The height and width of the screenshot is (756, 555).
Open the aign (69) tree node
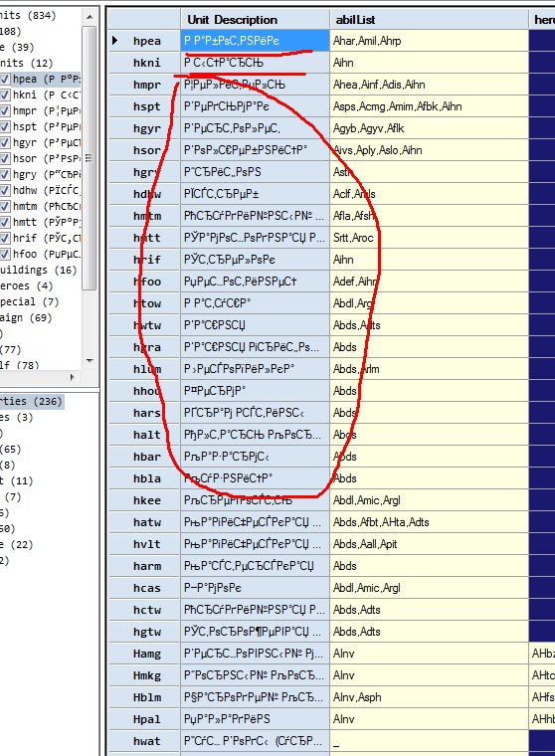(x=26, y=317)
